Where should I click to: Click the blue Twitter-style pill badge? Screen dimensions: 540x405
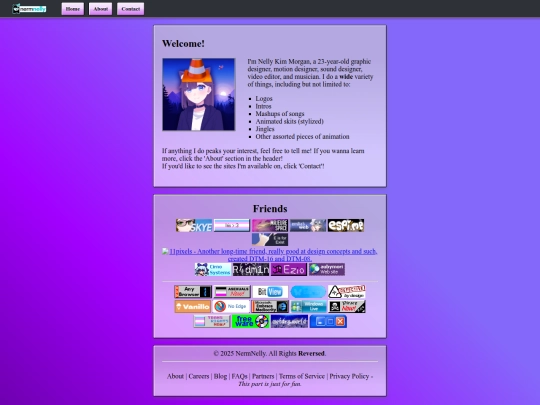pyautogui.click(x=308, y=292)
